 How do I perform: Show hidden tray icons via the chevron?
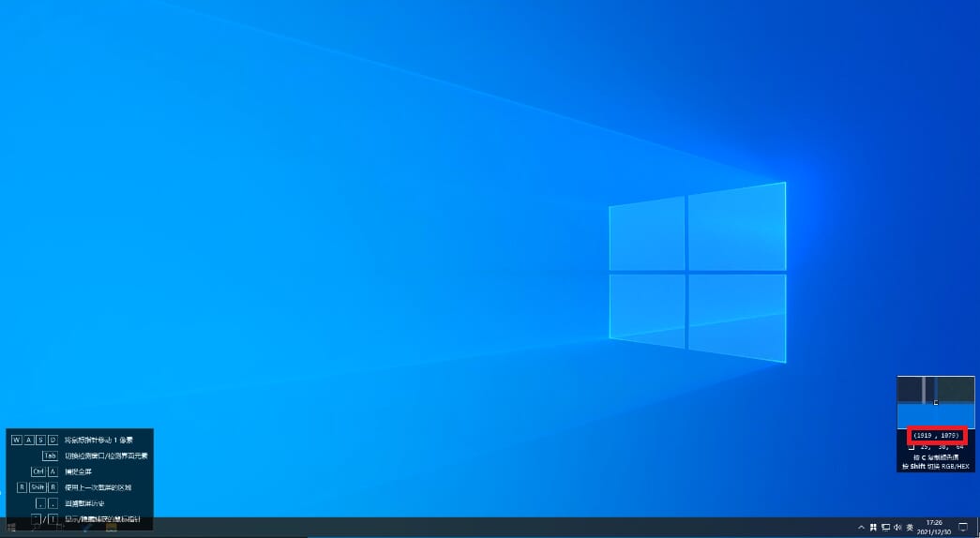coord(861,528)
